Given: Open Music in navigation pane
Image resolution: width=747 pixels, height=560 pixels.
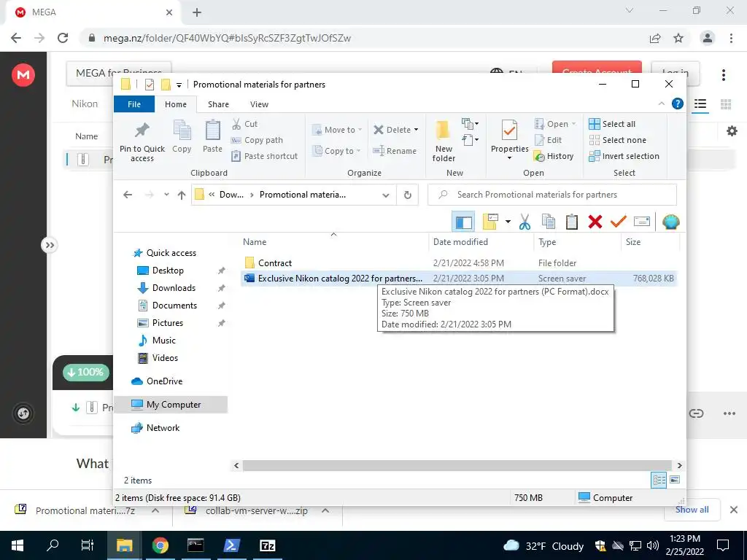Looking at the screenshot, I should pyautogui.click(x=164, y=341).
